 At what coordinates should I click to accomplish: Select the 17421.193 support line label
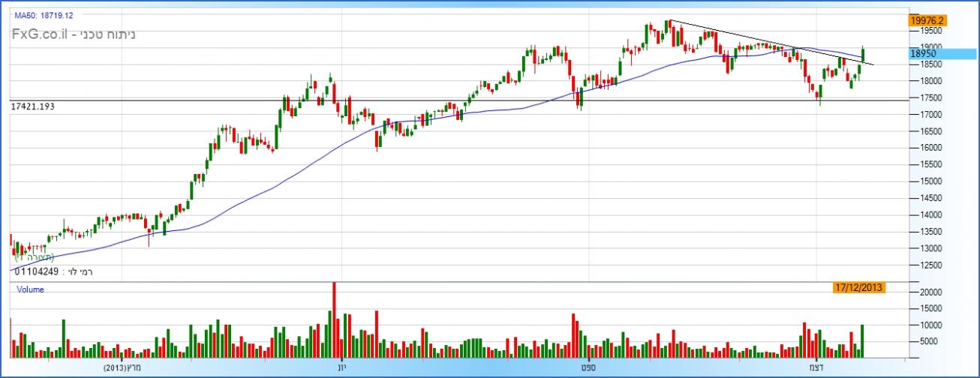click(x=33, y=107)
